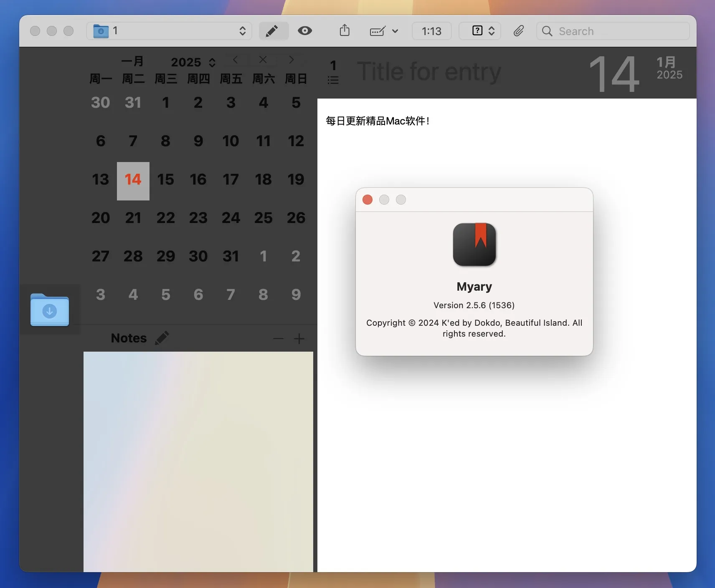Click the 1月 2025 header label
This screenshot has height=588, width=715.
[669, 68]
